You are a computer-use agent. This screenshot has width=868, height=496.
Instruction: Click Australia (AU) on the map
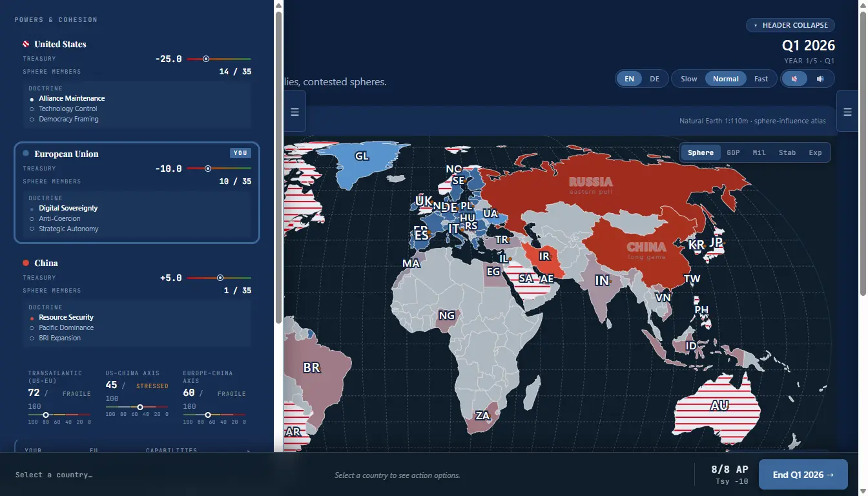(x=719, y=406)
